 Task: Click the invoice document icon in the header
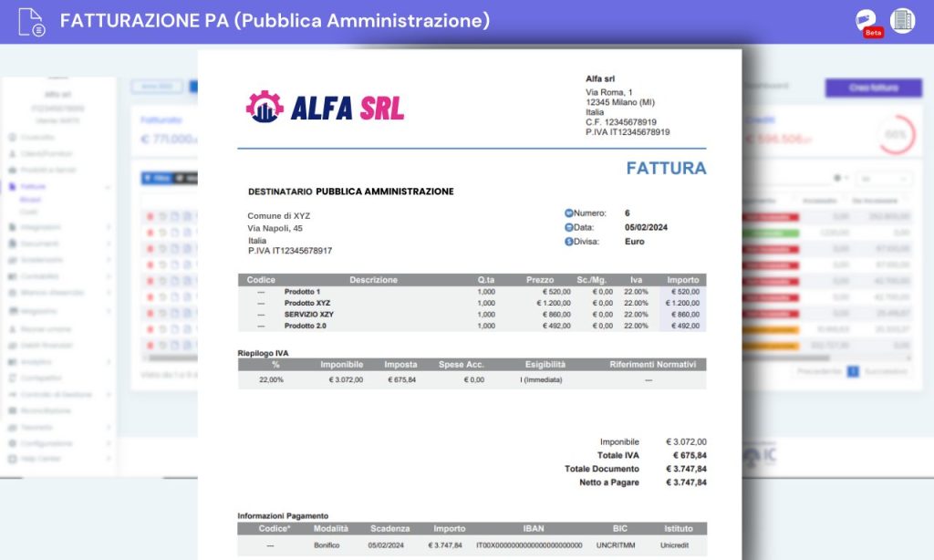pyautogui.click(x=32, y=22)
